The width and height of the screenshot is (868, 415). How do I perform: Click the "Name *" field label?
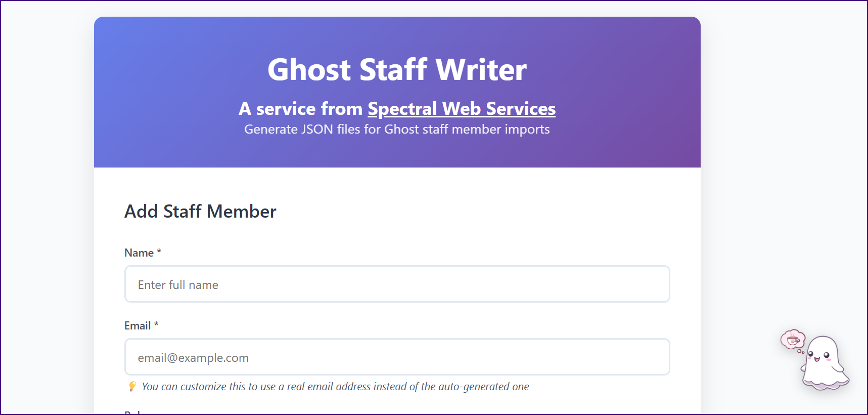click(139, 253)
